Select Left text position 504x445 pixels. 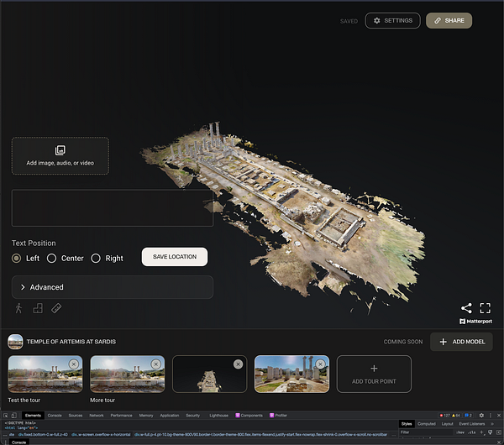tap(17, 258)
